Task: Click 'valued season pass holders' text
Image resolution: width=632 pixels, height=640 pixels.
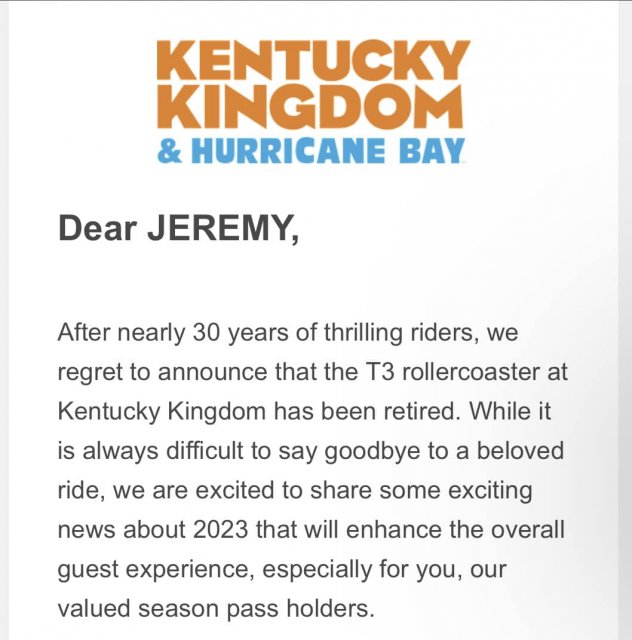Action: coord(216,609)
